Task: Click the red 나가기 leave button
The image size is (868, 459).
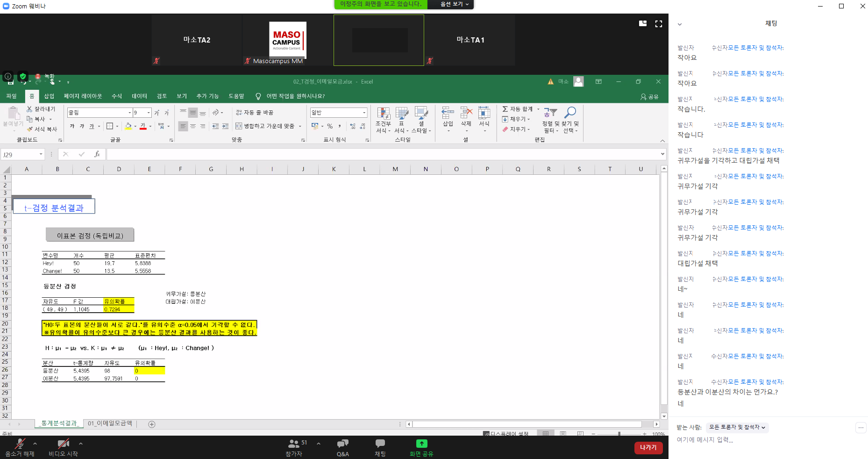Action: coord(648,448)
